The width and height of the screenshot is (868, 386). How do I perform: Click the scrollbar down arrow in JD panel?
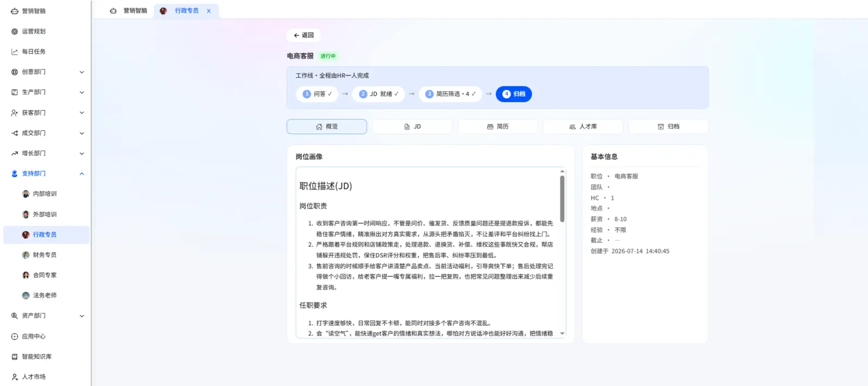tap(562, 333)
